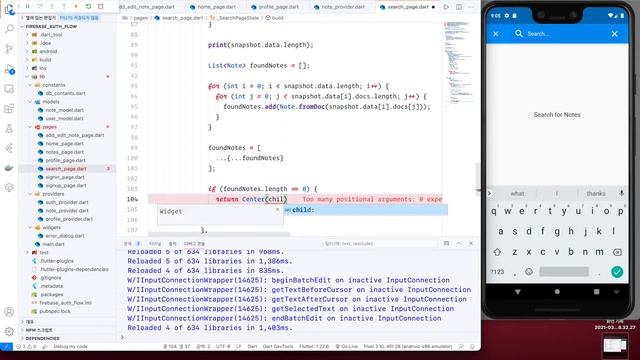Screen dimensions: 640x360
Task: Pause the debug session
Action: coord(27,7)
